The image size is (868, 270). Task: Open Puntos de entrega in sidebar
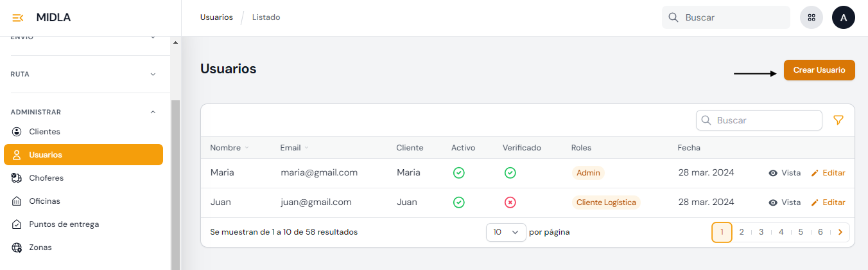click(x=64, y=224)
